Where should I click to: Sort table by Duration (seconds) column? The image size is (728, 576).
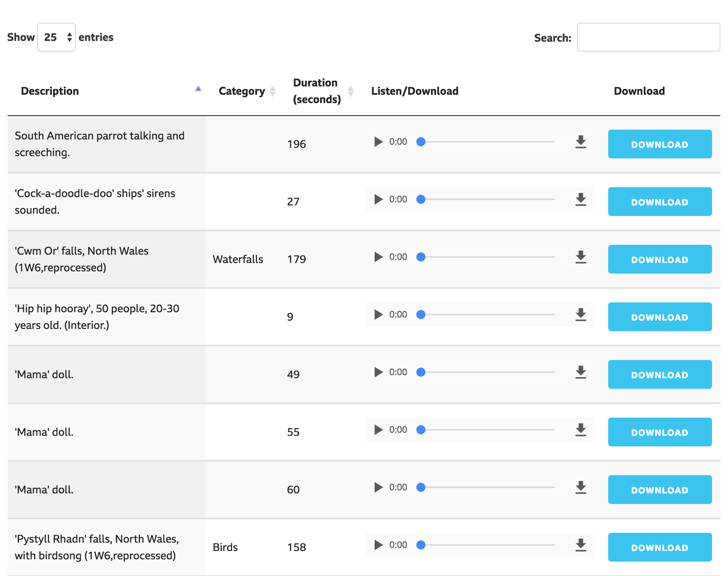(317, 91)
